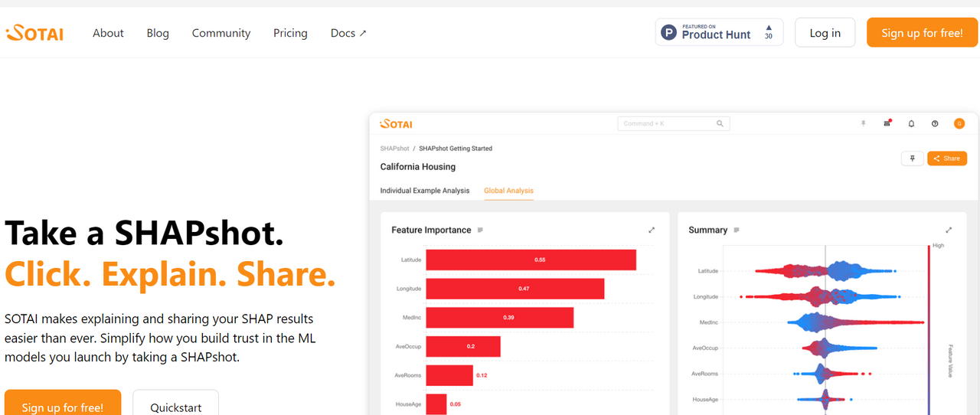The image size is (980, 415).
Task: Click the Summary panel heading
Action: click(707, 230)
